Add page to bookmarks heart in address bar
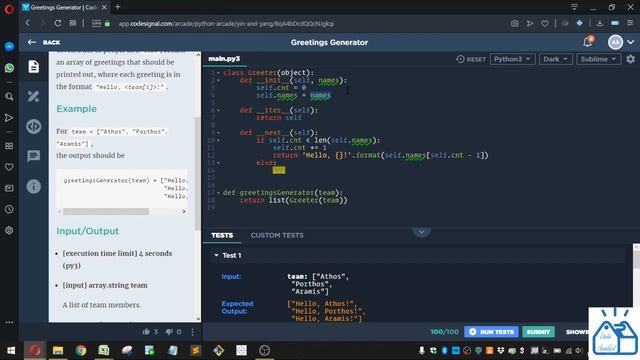The height and width of the screenshot is (360, 640). pyautogui.click(x=545, y=23)
